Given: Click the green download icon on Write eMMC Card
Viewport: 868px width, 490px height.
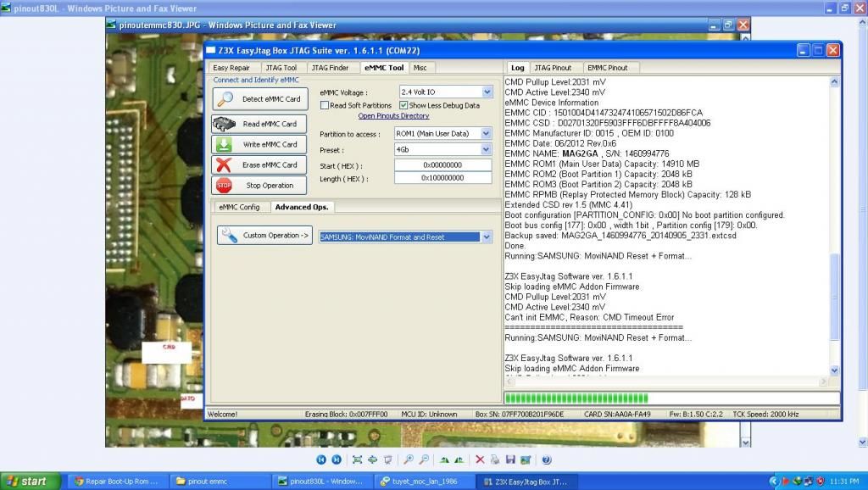Looking at the screenshot, I should click(224, 144).
